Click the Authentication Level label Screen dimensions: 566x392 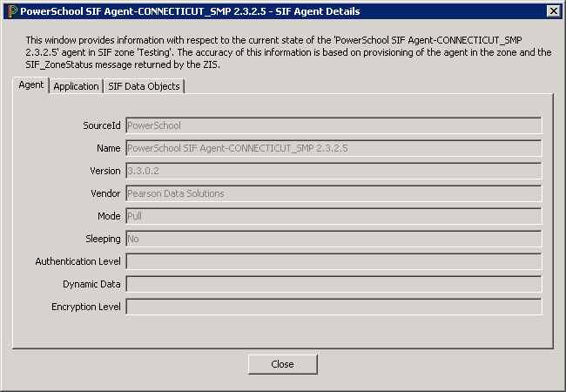(77, 261)
